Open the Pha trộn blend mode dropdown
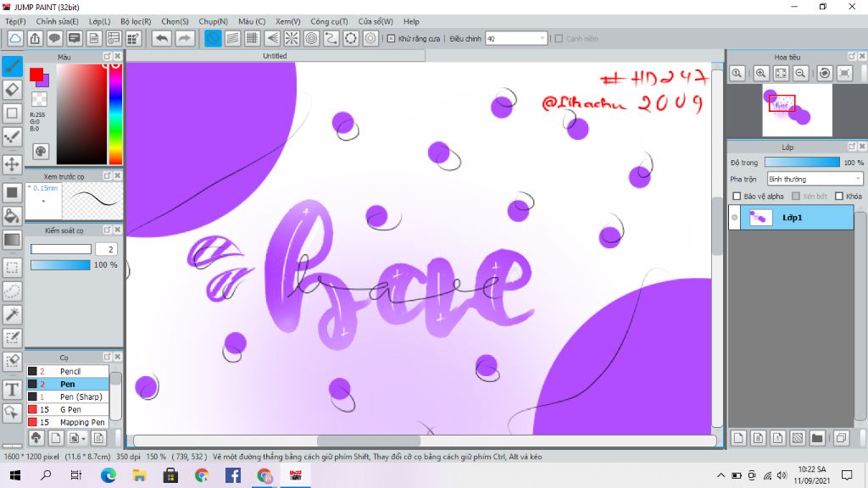The height and width of the screenshot is (488, 868). click(815, 180)
